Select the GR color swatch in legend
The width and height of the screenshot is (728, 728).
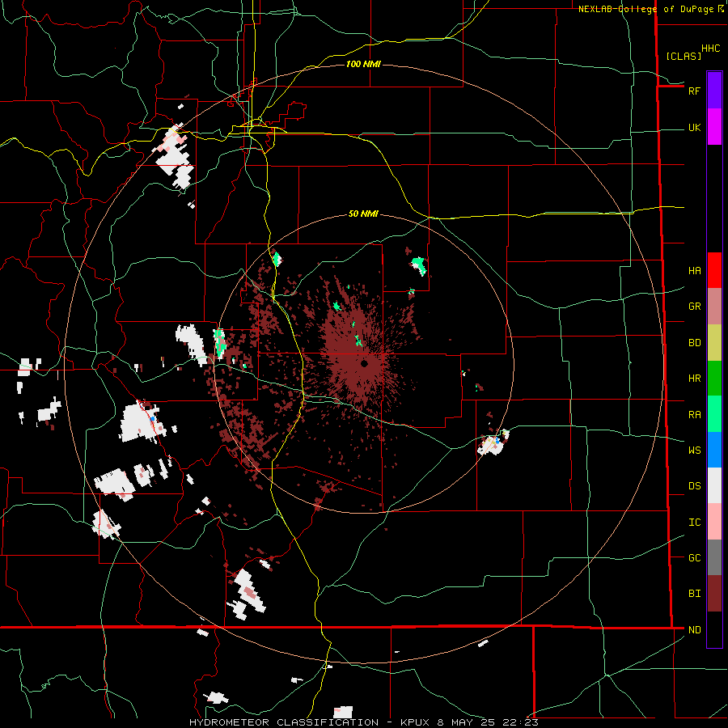point(714,306)
